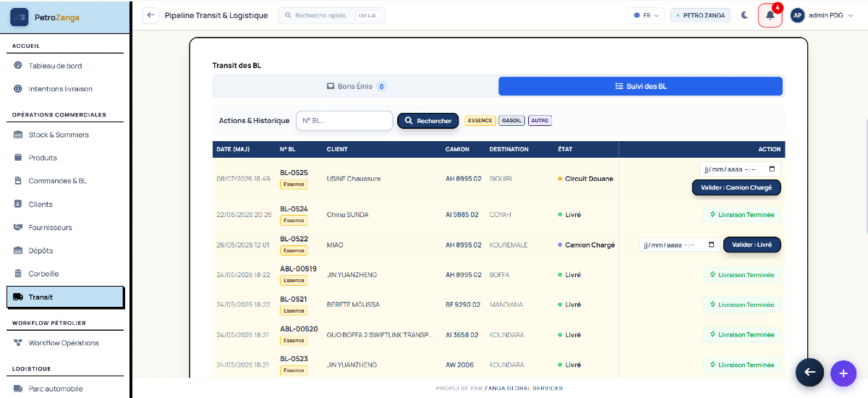Open the notifications bell icon

point(770,15)
